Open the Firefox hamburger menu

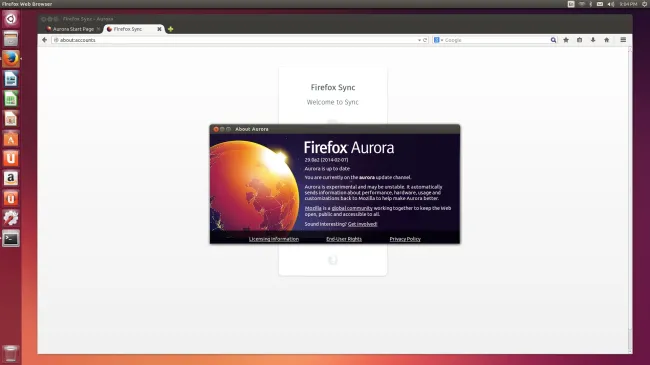[623, 40]
